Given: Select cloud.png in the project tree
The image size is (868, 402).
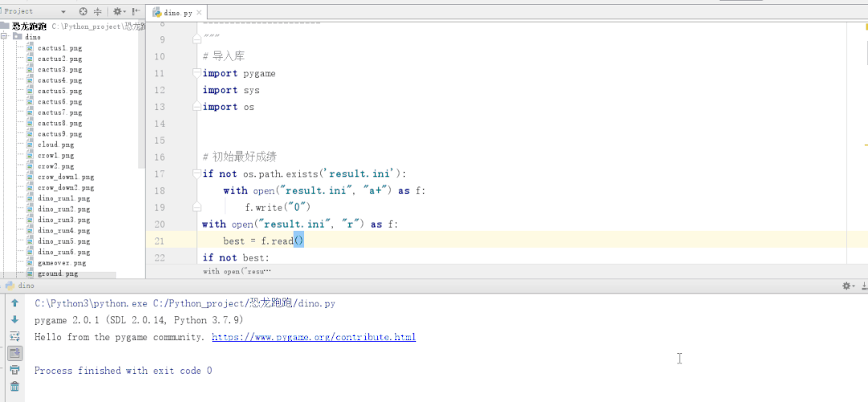Looking at the screenshot, I should [x=53, y=145].
